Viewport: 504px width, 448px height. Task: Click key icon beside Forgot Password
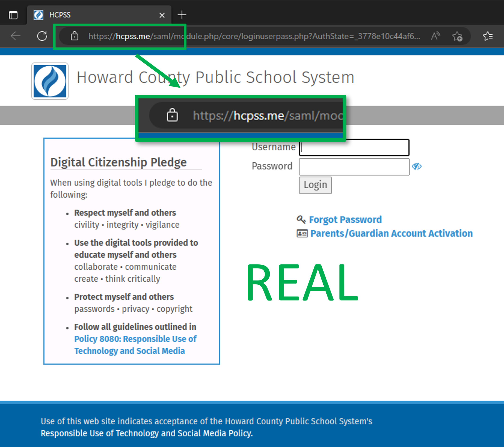[x=301, y=219]
